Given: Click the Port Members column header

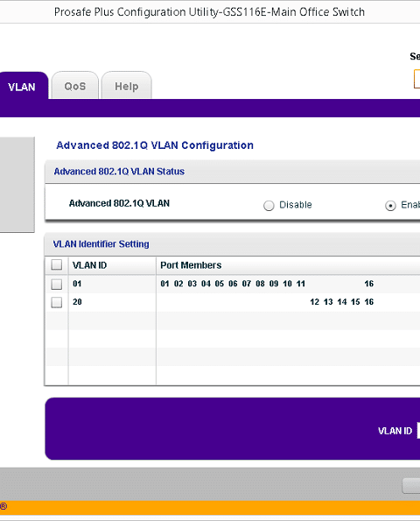Looking at the screenshot, I should pyautogui.click(x=191, y=265).
